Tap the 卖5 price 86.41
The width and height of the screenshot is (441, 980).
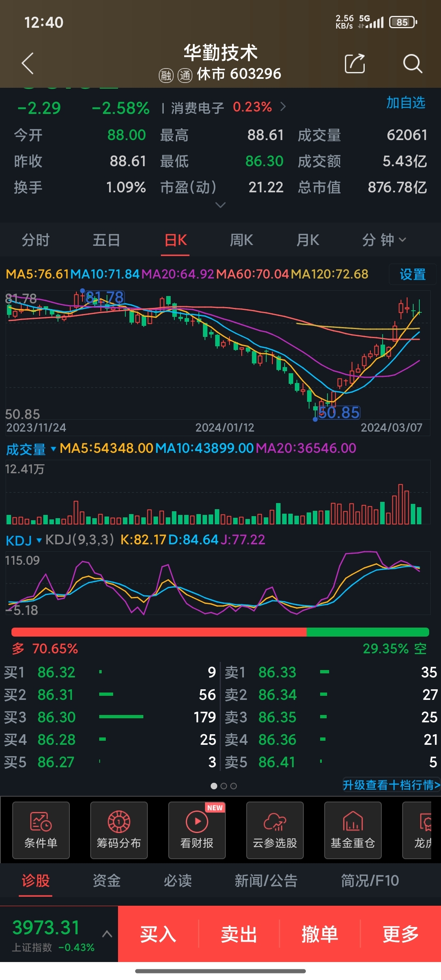[x=277, y=762]
